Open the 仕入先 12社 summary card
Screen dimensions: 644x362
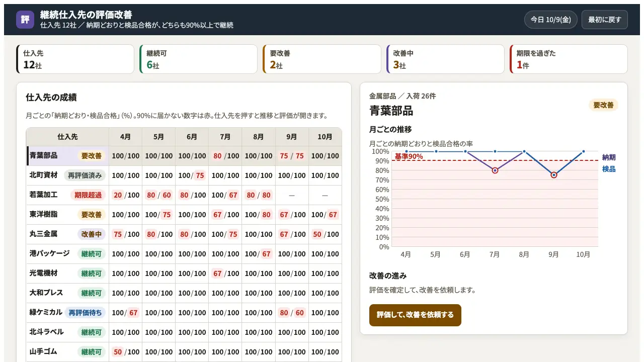(x=75, y=59)
